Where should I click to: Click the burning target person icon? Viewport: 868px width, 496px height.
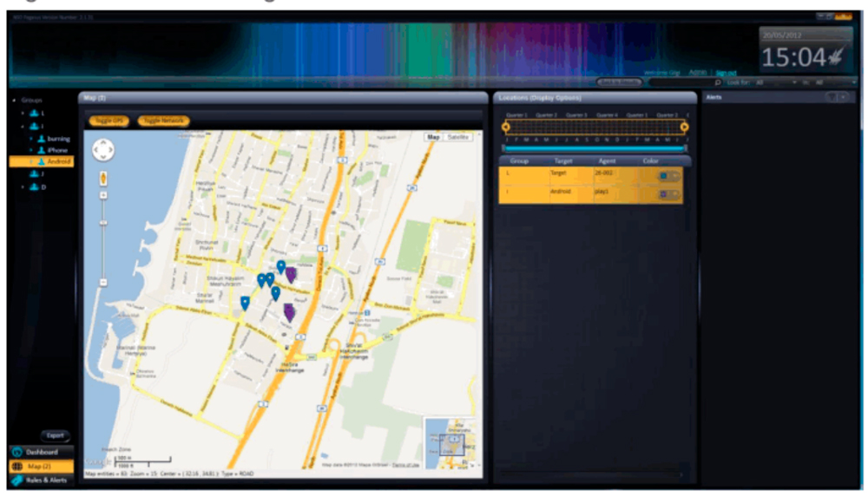pyautogui.click(x=41, y=138)
